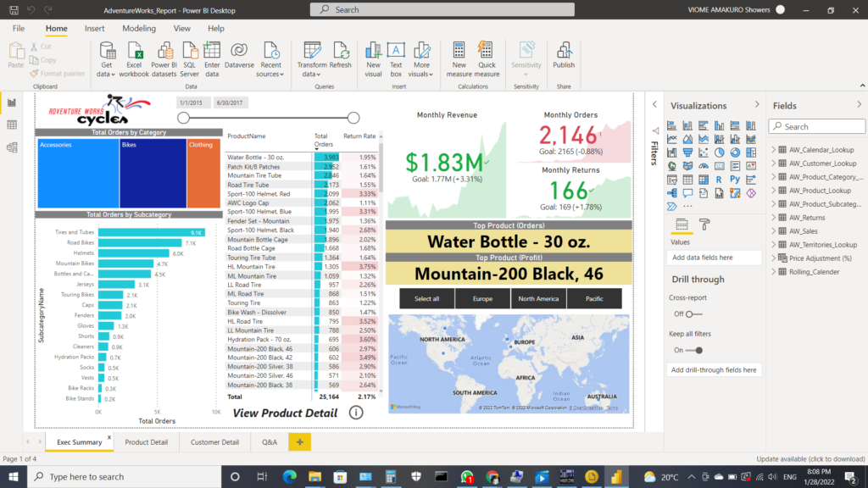Click the date slider start handle
This screenshot has width=868, height=488.
click(183, 117)
